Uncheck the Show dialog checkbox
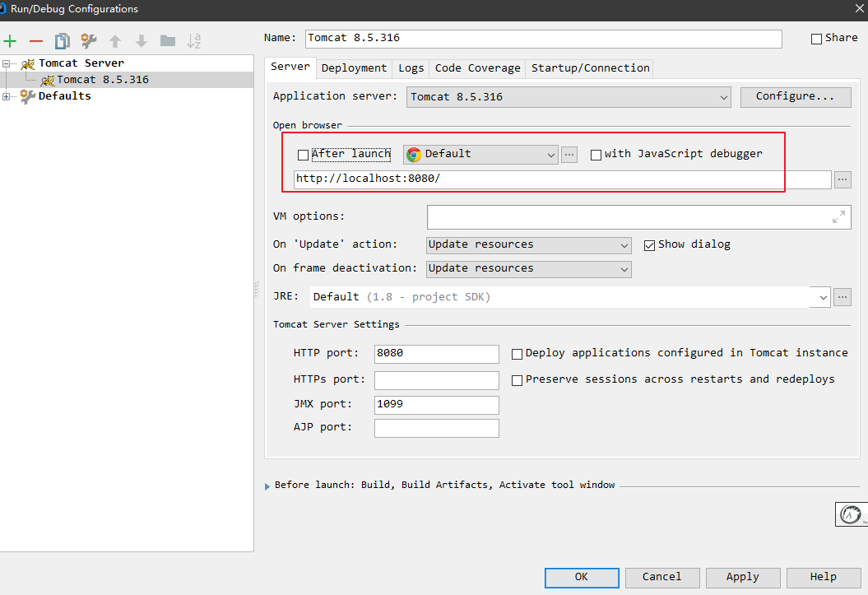 (649, 245)
